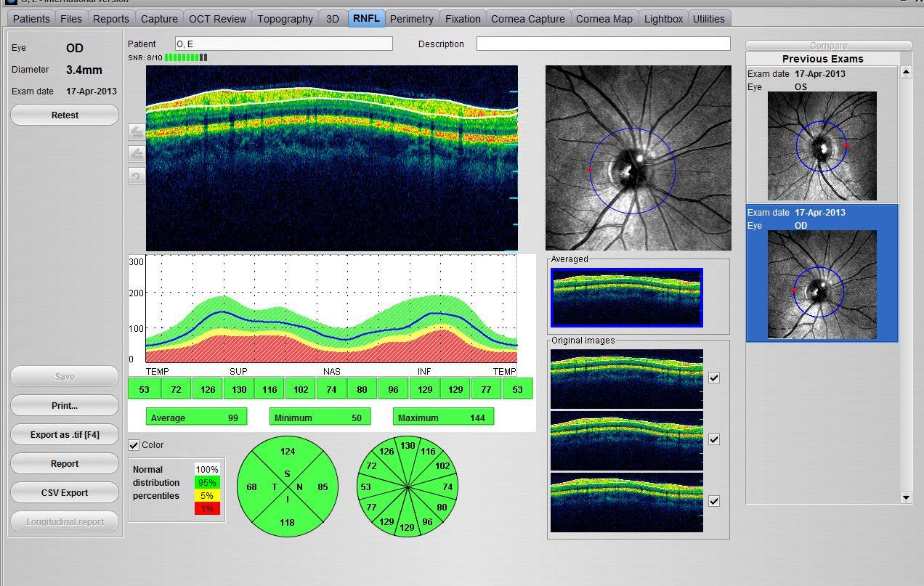
Task: Click the Compare button above Previous Exams
Action: [829, 45]
